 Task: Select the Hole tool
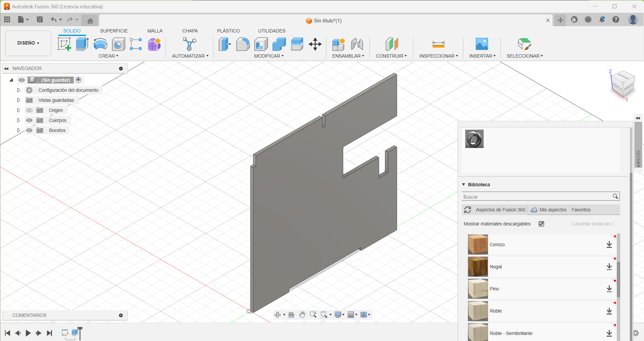118,44
